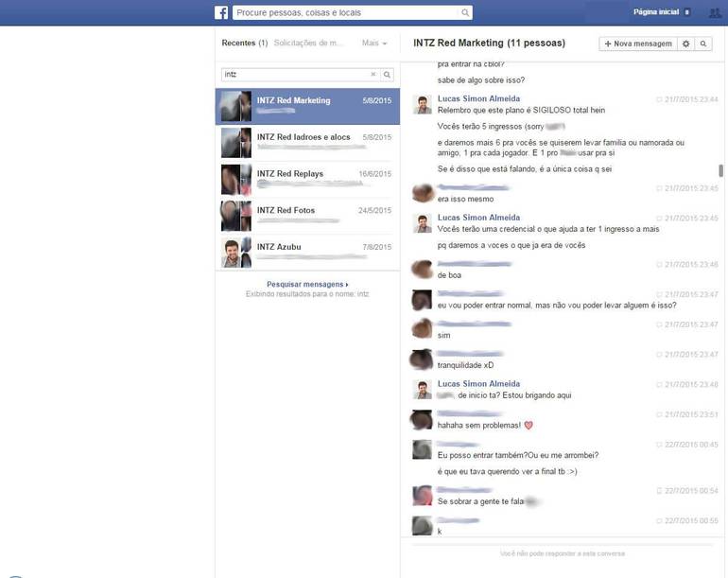Tick the checkbox beside 21/7/2015 23:44 timestamp
728x578 pixels.
tap(659, 99)
